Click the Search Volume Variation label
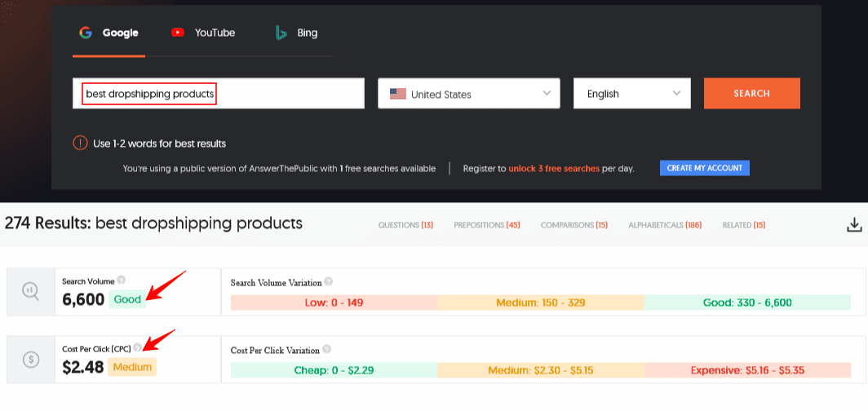Image resolution: width=868 pixels, height=411 pixels. [x=277, y=283]
